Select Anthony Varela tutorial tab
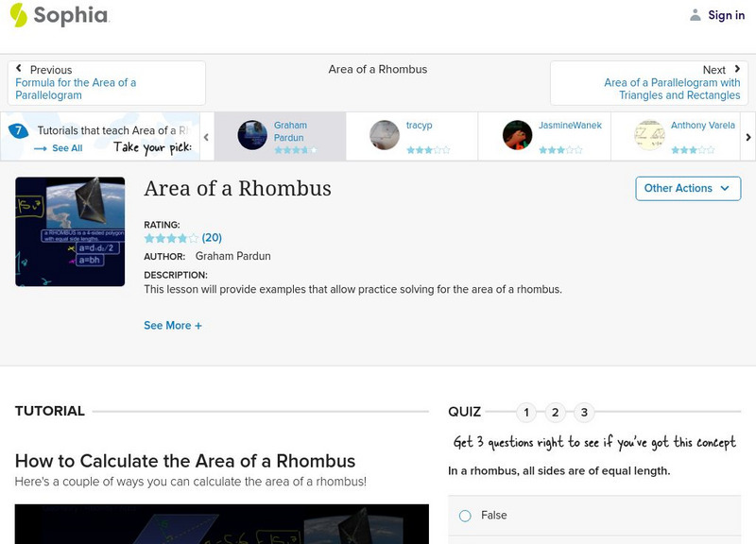Screen dimensions: 756x544 676,136
